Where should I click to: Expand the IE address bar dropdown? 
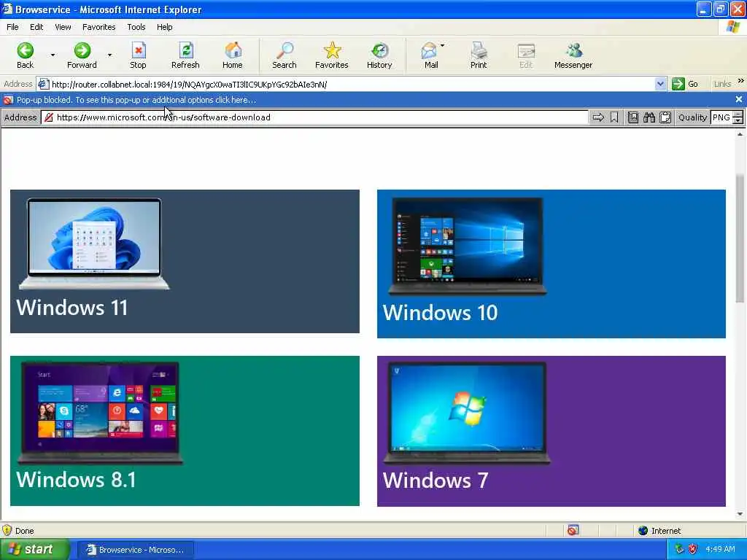click(660, 85)
